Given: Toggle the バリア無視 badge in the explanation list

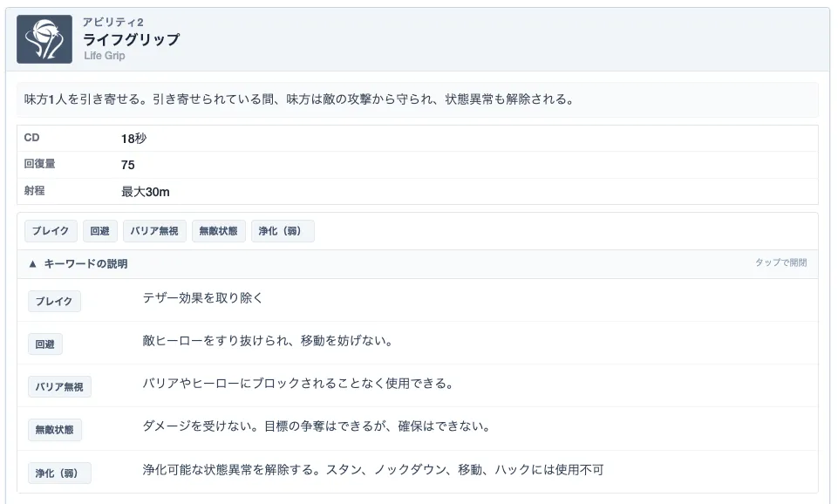Looking at the screenshot, I should [x=58, y=386].
